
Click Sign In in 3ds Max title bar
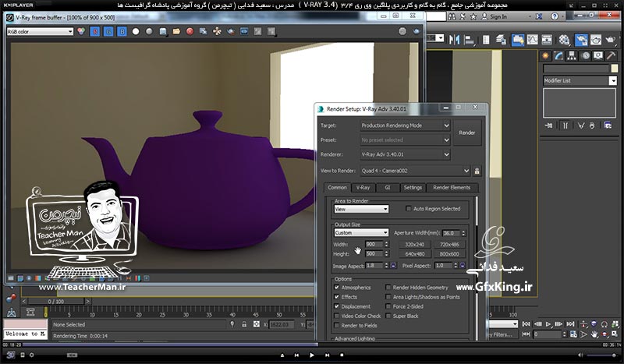point(498,16)
